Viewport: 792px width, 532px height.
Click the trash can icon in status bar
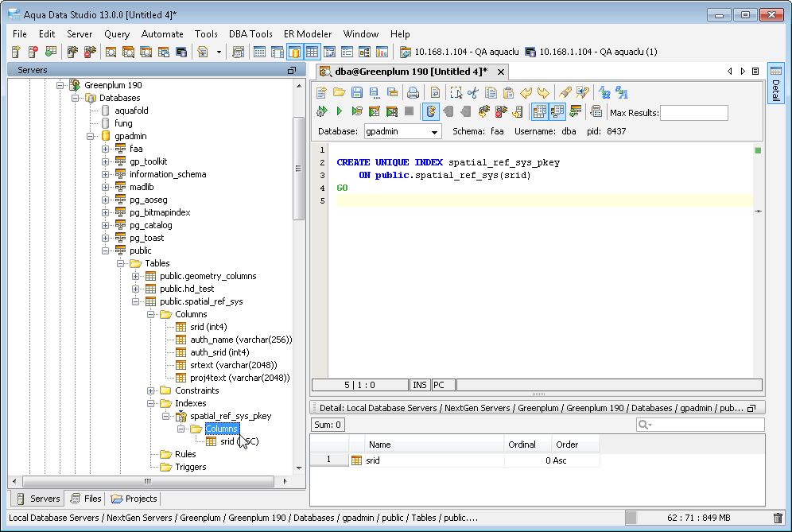[778, 518]
